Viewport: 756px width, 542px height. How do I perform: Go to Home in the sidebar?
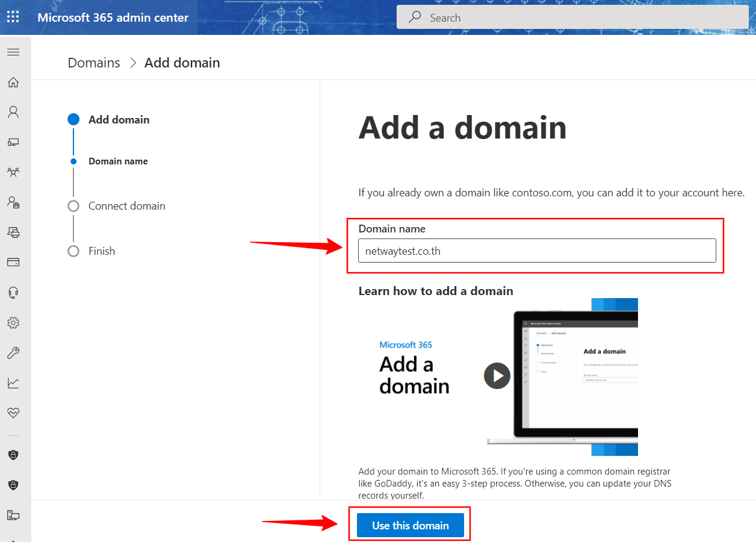coord(13,83)
